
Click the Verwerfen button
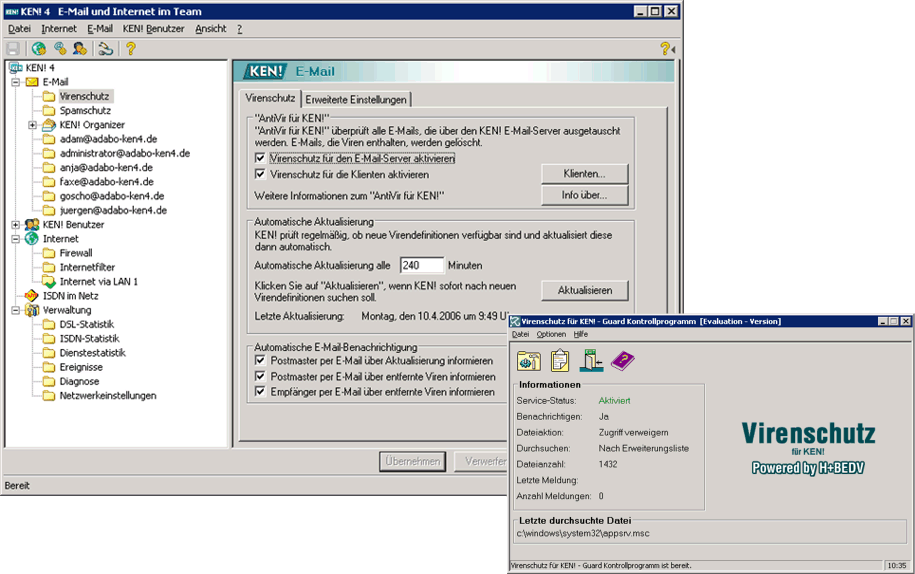481,461
